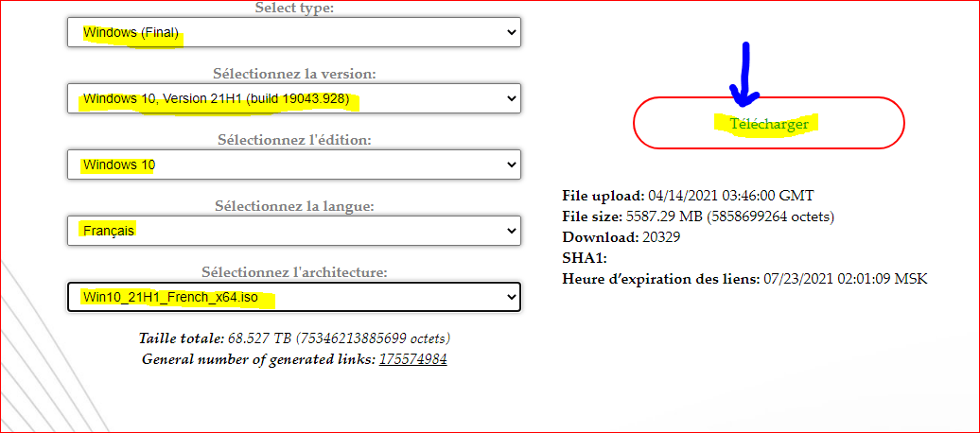
Task: Open the generated links count 175574984 link
Action: click(412, 359)
